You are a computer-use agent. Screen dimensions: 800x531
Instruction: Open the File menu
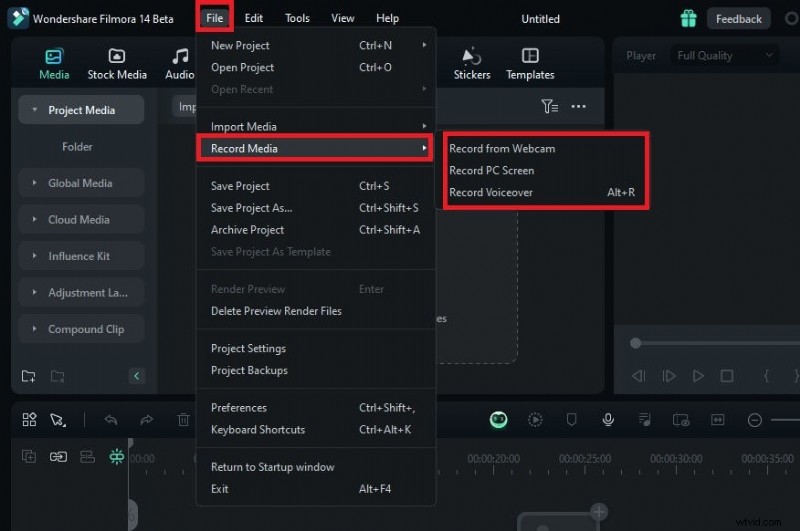(214, 18)
